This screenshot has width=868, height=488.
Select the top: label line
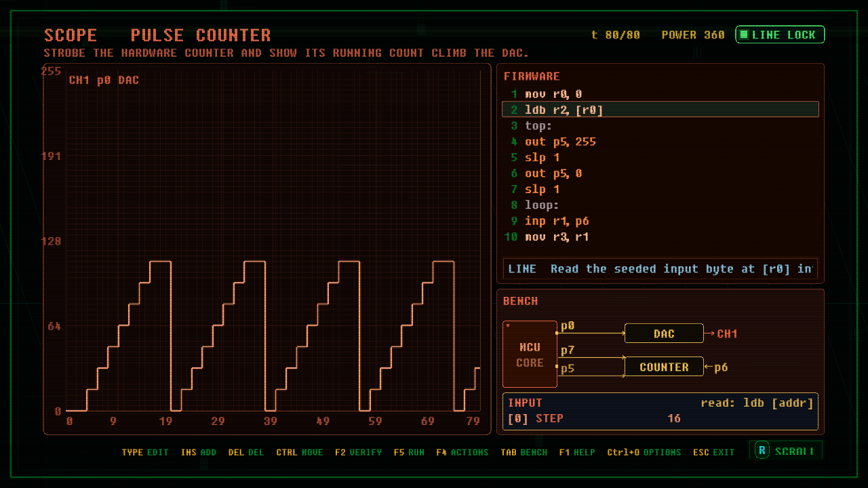point(660,126)
